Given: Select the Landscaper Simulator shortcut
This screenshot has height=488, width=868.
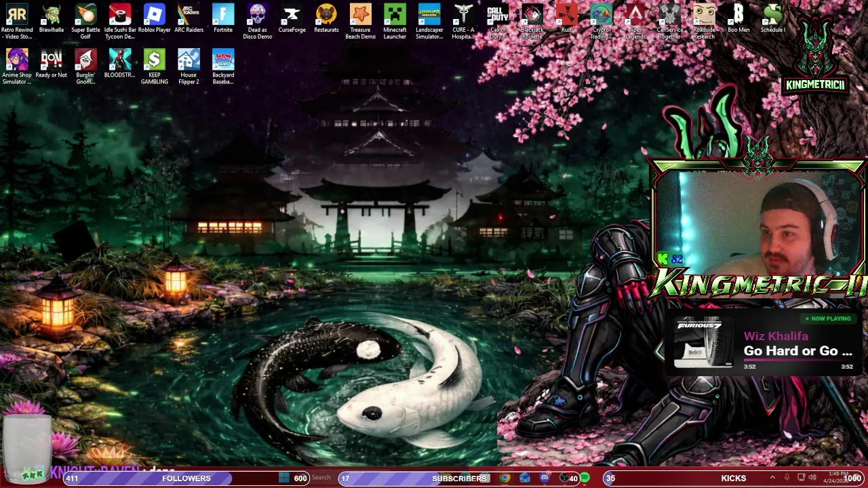Looking at the screenshot, I should [429, 22].
